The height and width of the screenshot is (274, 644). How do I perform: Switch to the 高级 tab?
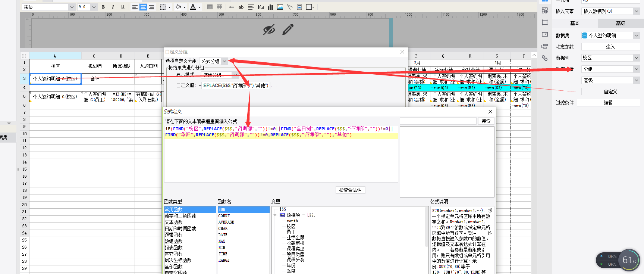click(621, 23)
